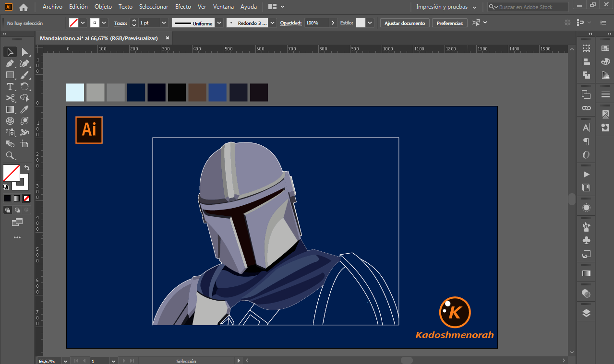Open the Align panel icon
Image resolution: width=614 pixels, height=364 pixels.
coord(586,61)
